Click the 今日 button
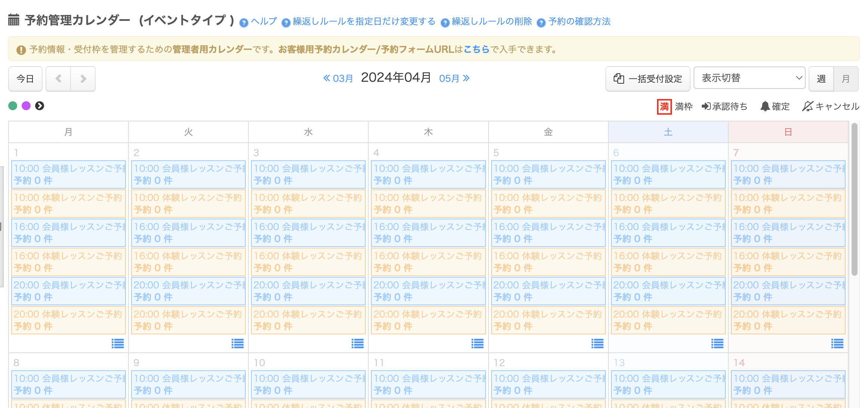Viewport: 868px width, 408px height. click(x=25, y=79)
